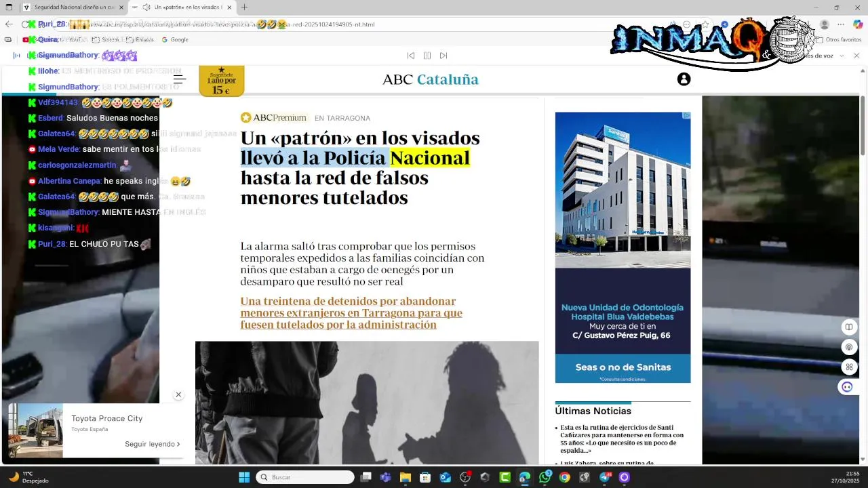Close the read aloud toolbar

pos(856,56)
